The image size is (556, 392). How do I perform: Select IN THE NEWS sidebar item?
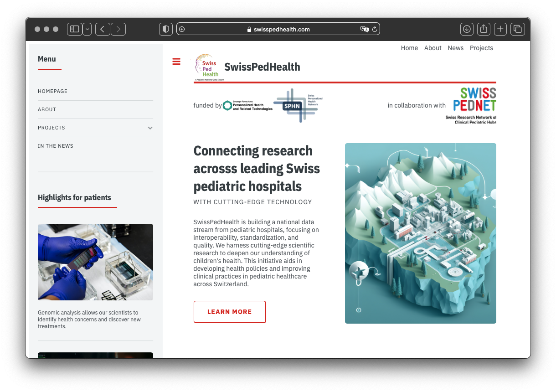[x=56, y=146]
